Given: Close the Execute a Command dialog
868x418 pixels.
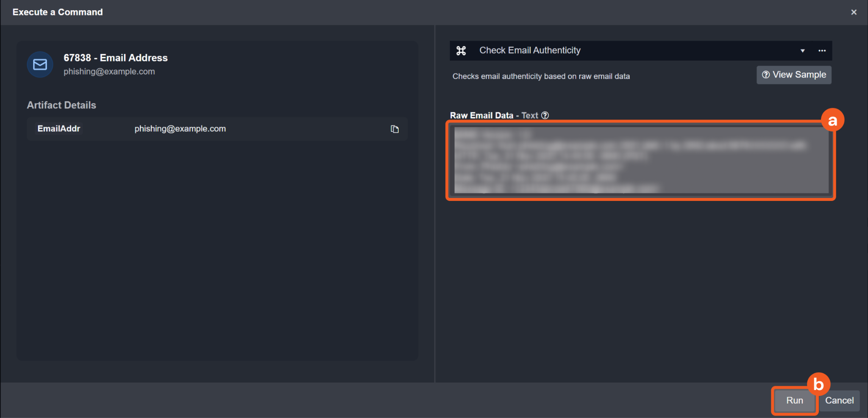Looking at the screenshot, I should pos(854,12).
